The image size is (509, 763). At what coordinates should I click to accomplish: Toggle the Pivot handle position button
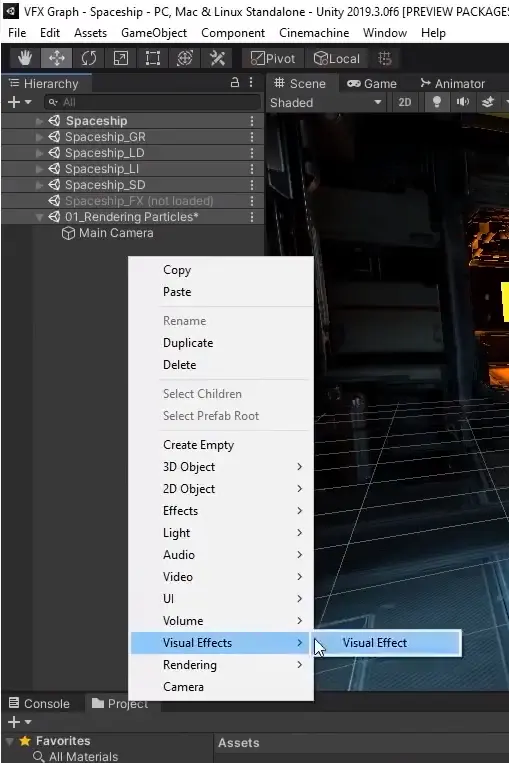pyautogui.click(x=273, y=58)
